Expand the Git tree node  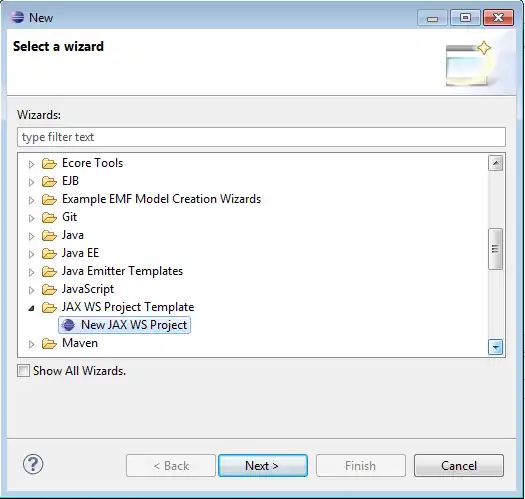(x=31, y=219)
